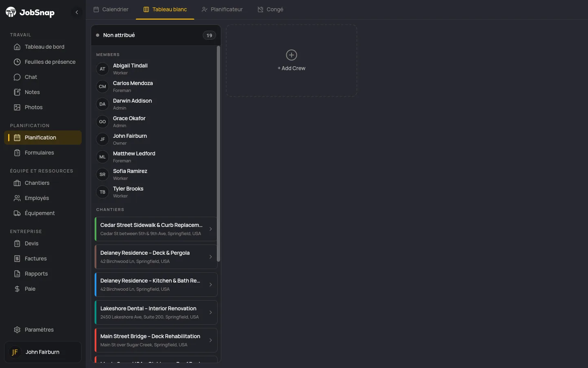
Task: Click the Non attribué column header title
Action: pos(119,35)
